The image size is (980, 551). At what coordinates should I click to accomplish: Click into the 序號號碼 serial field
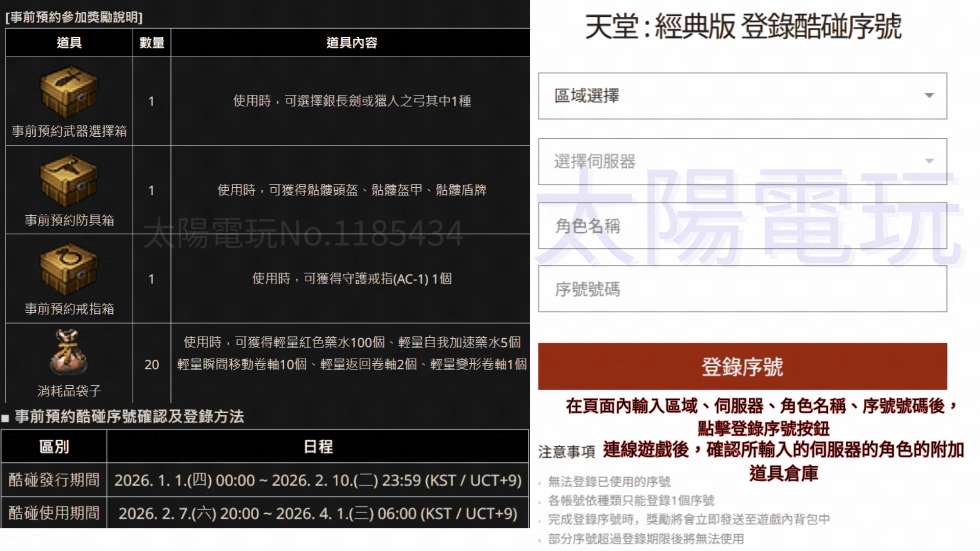[x=742, y=289]
